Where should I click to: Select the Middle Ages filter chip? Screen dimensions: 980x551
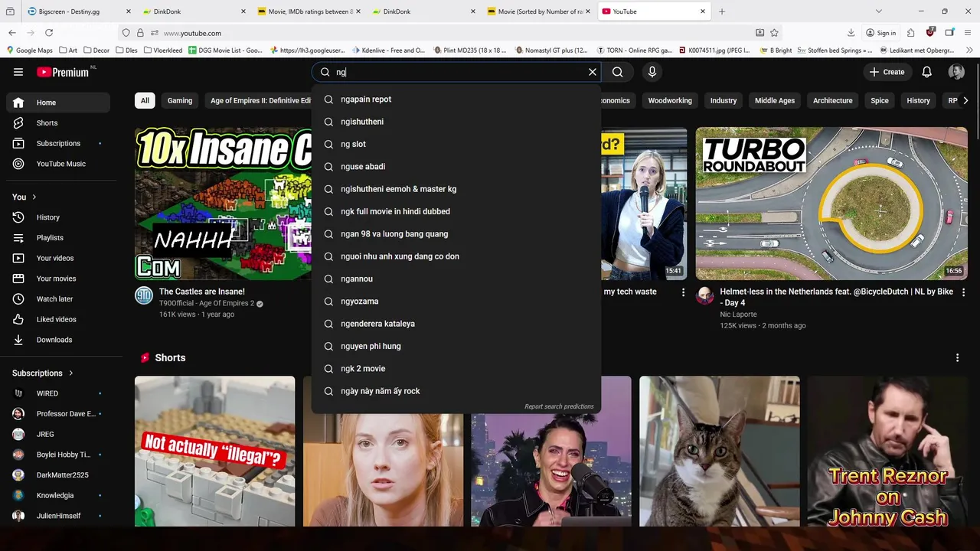(775, 100)
